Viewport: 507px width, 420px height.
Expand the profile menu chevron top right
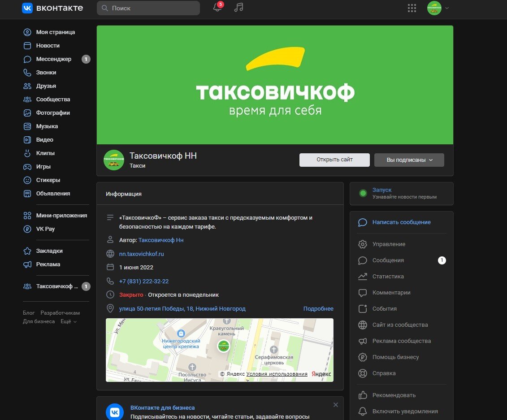pyautogui.click(x=446, y=8)
